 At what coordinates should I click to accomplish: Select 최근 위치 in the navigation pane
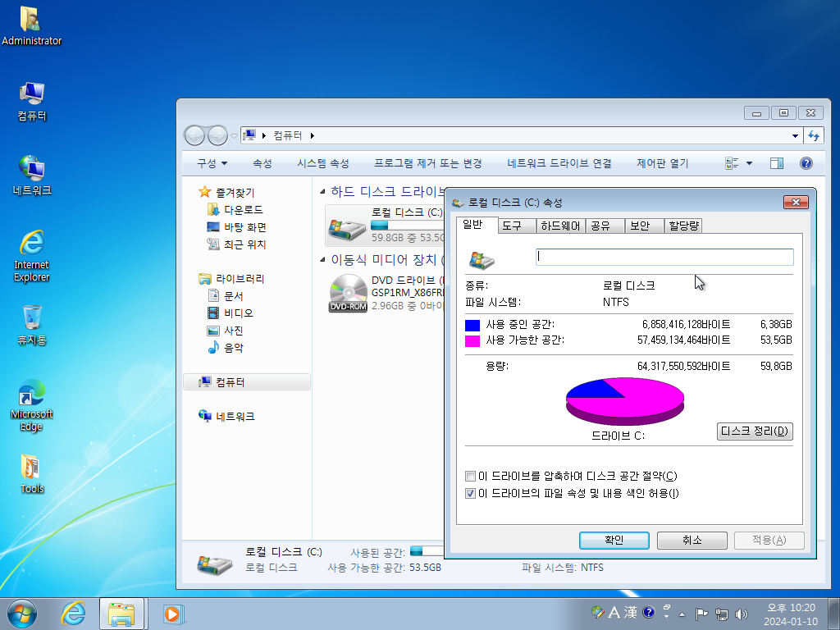click(x=237, y=244)
